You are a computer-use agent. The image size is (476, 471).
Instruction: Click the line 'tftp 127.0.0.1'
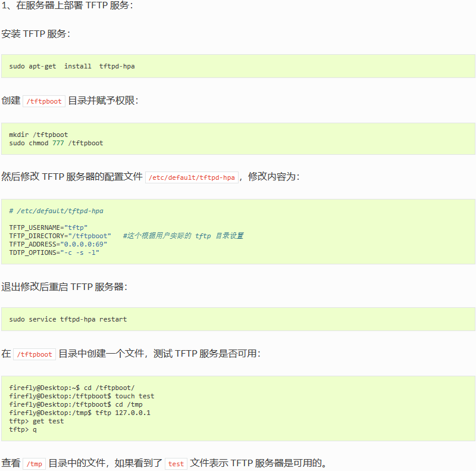(80, 413)
